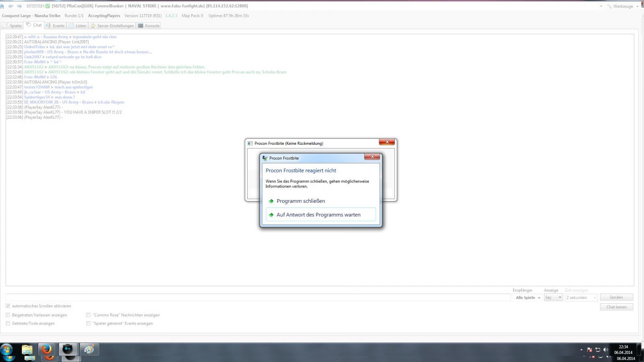Open the Werkzeuge tools menu

pyautogui.click(x=623, y=6)
